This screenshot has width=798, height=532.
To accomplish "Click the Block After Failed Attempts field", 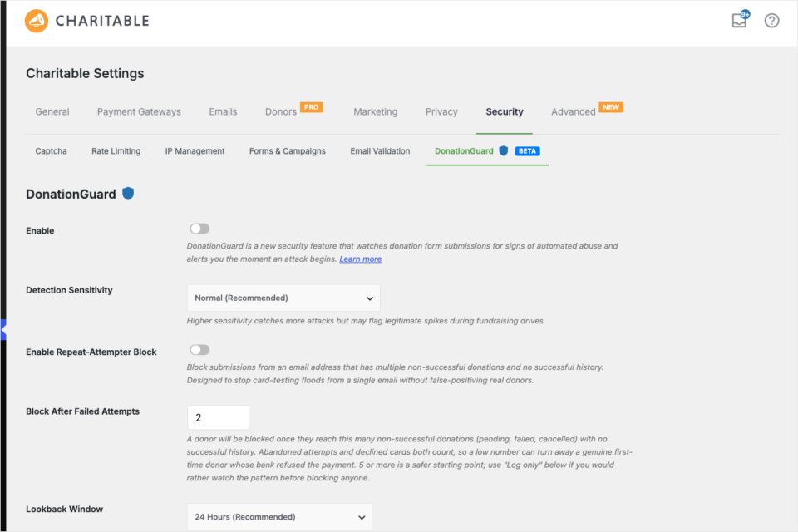I will 218,417.
